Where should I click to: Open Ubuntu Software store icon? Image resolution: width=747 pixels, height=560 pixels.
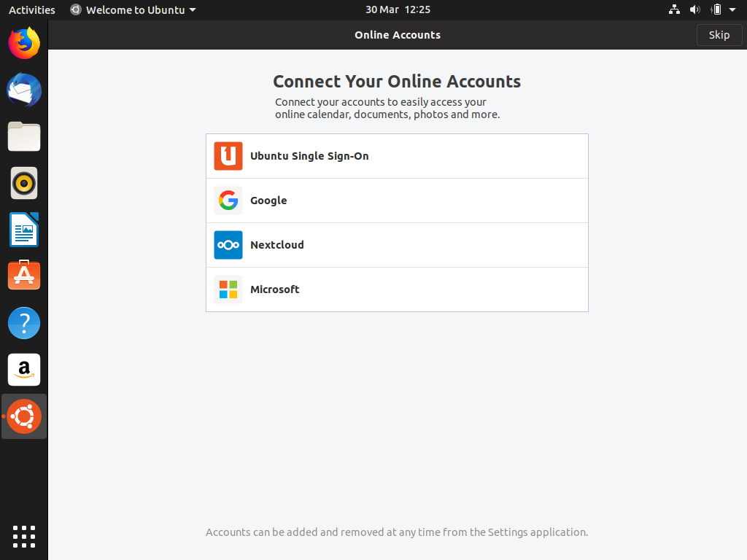[24, 276]
